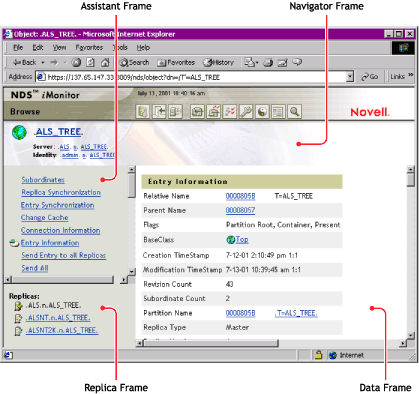Click the iMonitor Help question-mark icon
Screen dimensions: 419x394
click(142, 112)
